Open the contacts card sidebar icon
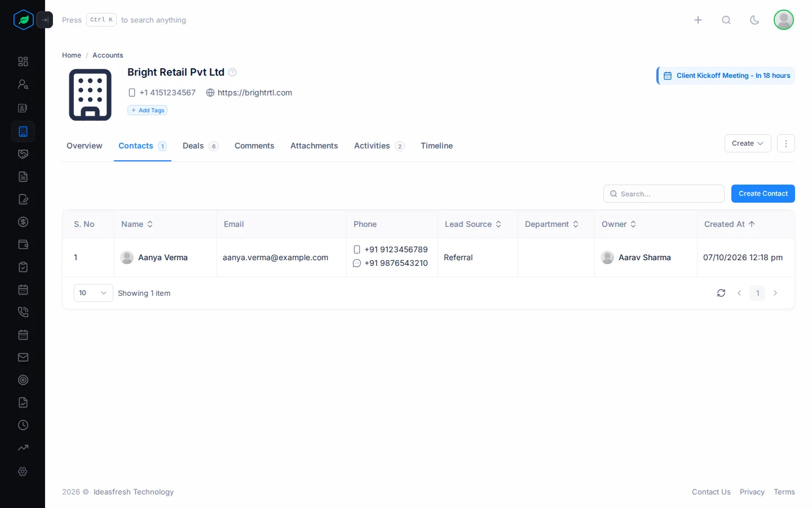Screen dimensions: 812x508 [23, 108]
